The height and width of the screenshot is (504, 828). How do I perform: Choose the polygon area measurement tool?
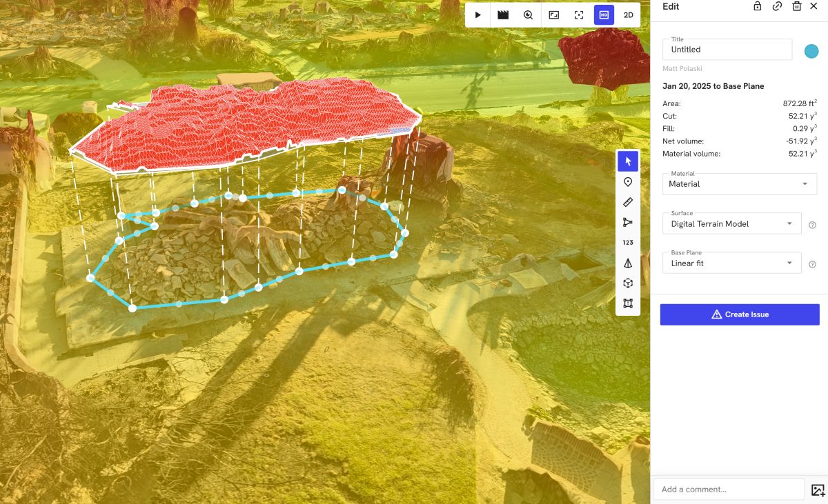pos(627,303)
